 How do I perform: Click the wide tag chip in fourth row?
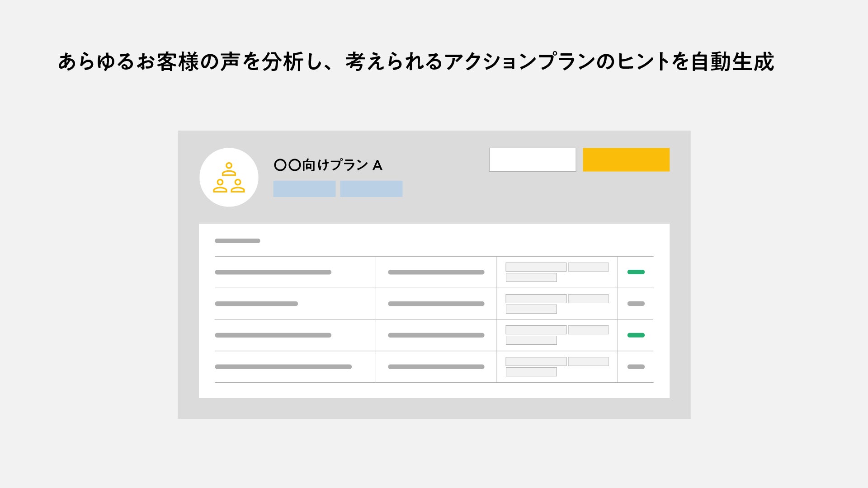pyautogui.click(x=536, y=361)
